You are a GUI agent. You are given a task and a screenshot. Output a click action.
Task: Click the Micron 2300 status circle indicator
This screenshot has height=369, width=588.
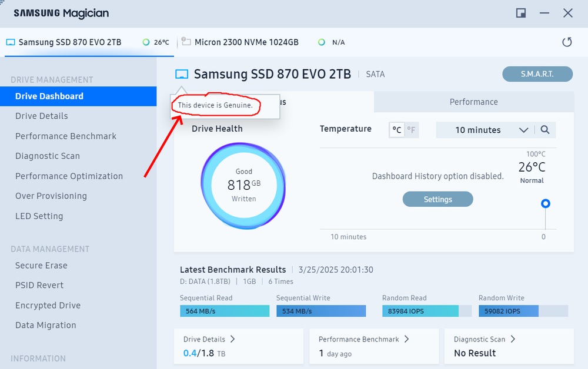point(322,42)
